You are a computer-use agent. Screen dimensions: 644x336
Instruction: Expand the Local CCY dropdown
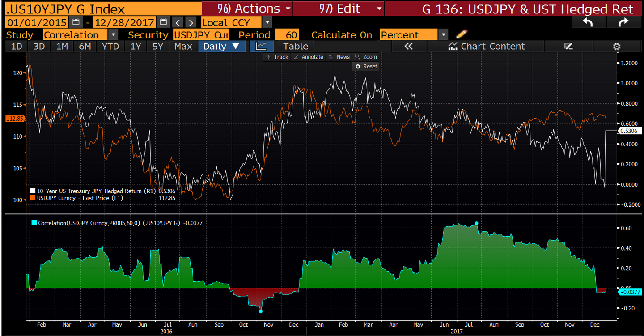click(267, 21)
